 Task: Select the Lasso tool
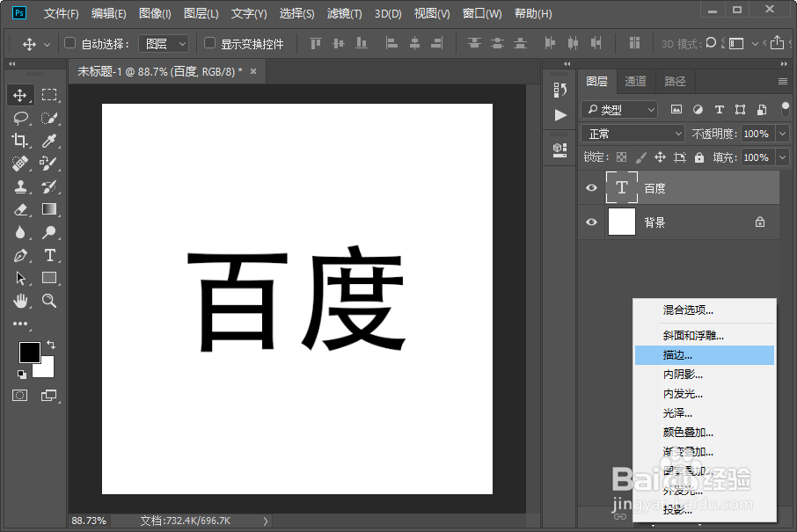[x=20, y=119]
